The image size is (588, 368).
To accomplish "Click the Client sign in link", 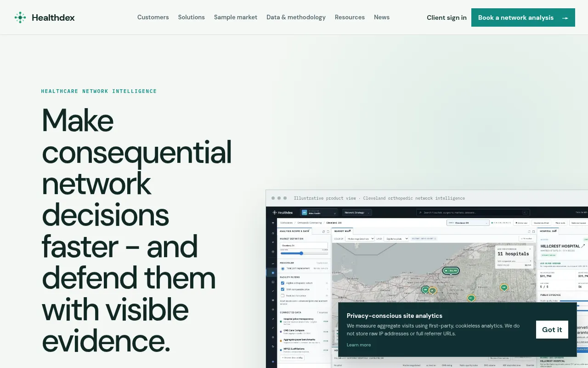I will [447, 17].
